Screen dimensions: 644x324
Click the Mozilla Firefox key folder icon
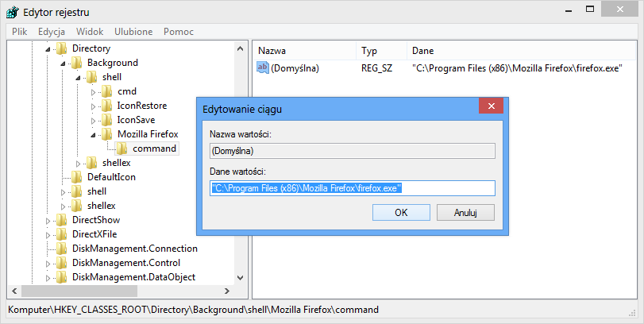click(107, 134)
